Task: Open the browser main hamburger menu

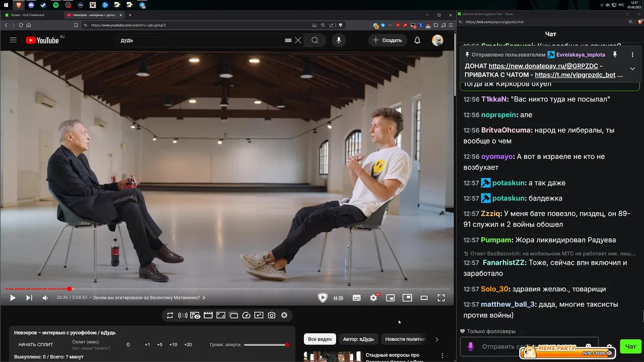Action: [x=450, y=25]
